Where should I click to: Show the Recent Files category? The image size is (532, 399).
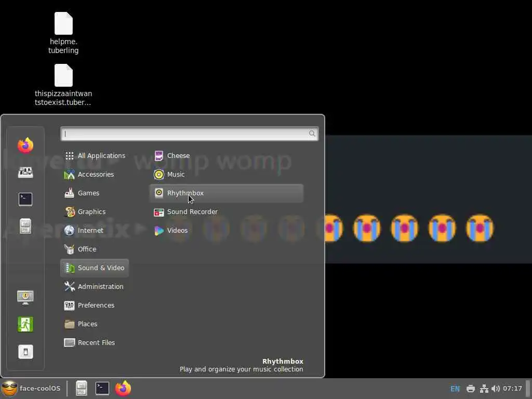point(95,343)
